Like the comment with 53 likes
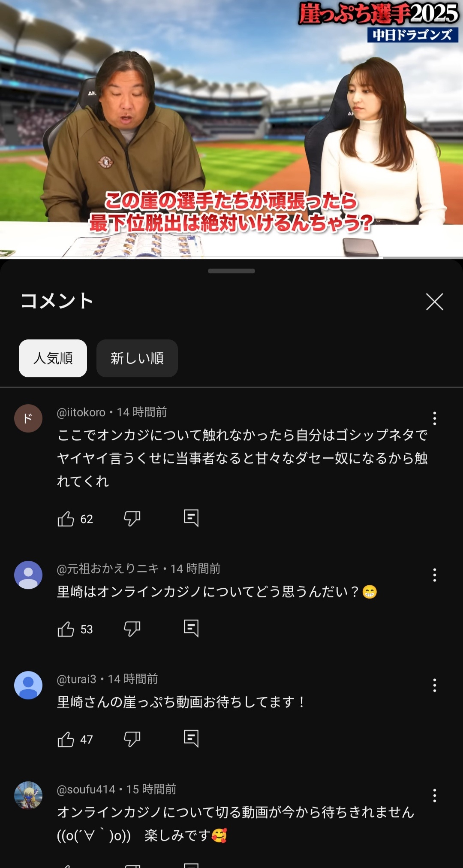Image resolution: width=463 pixels, height=868 pixels. [66, 629]
